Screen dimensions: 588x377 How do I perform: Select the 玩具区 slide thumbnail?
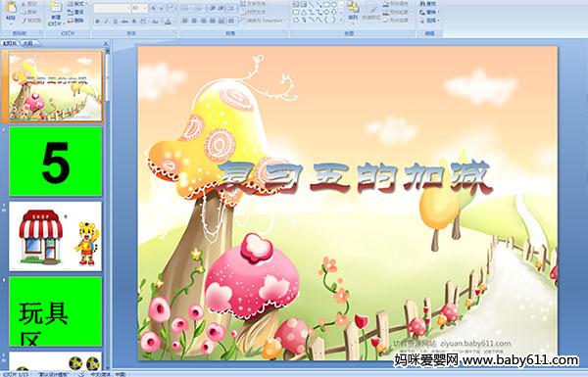[56, 311]
